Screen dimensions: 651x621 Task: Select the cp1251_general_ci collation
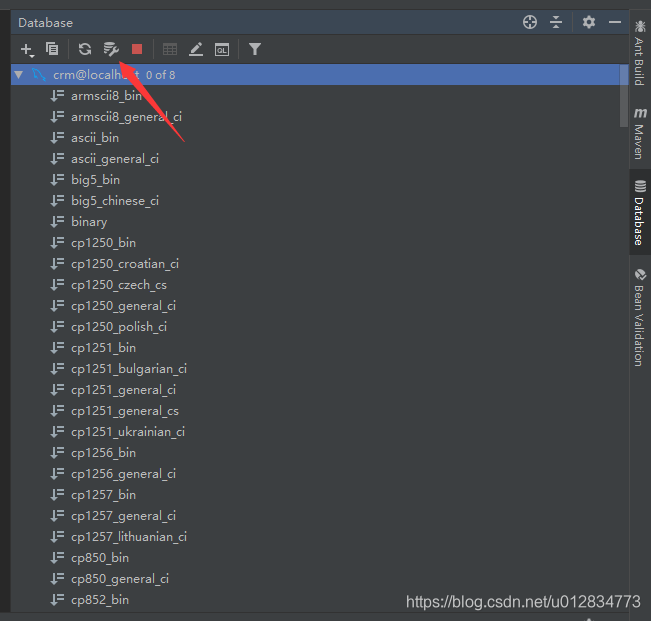point(123,390)
